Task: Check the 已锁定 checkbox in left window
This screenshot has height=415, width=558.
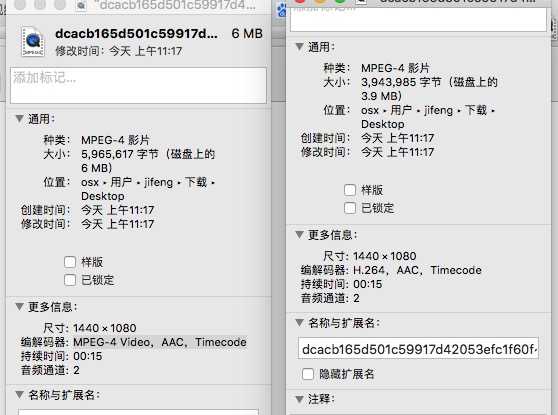Action: coord(70,280)
